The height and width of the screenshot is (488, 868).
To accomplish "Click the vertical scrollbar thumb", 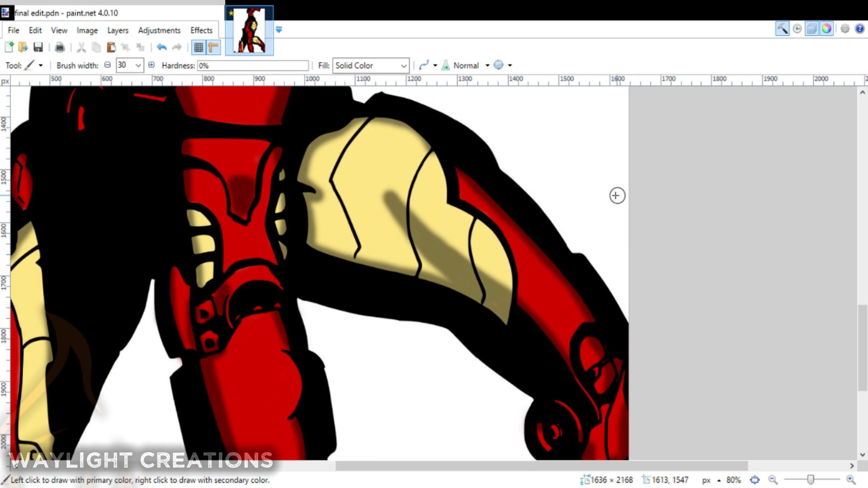I will [x=862, y=348].
